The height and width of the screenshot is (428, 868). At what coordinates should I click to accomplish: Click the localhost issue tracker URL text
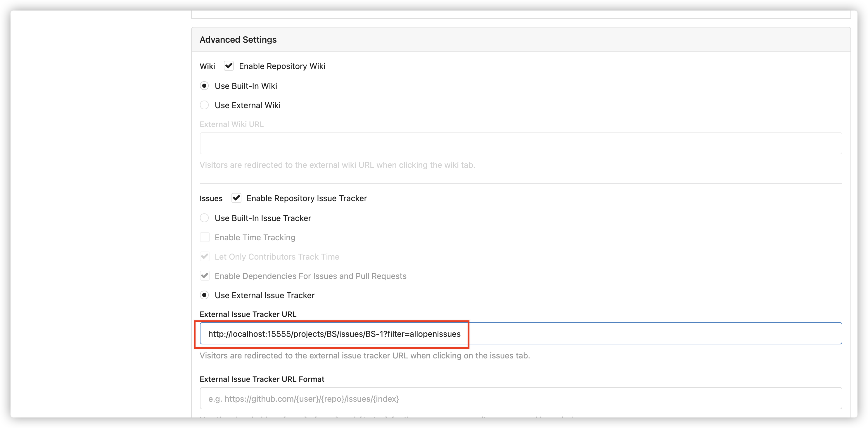point(334,334)
